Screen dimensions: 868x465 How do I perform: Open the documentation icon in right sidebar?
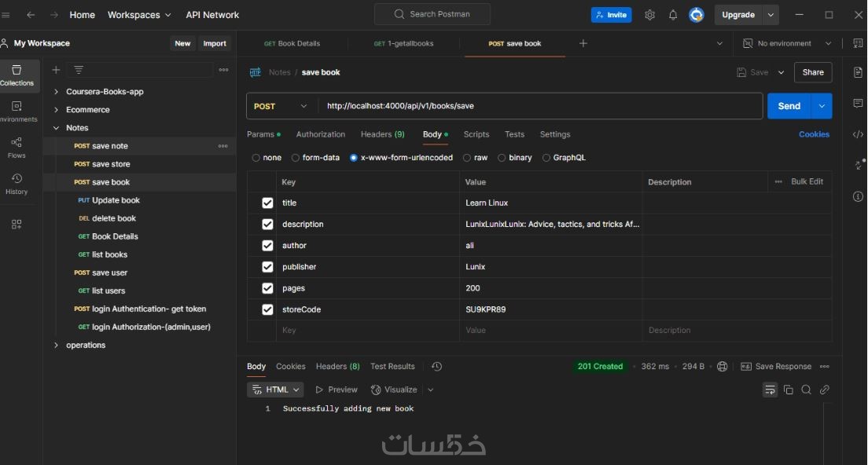(x=858, y=72)
